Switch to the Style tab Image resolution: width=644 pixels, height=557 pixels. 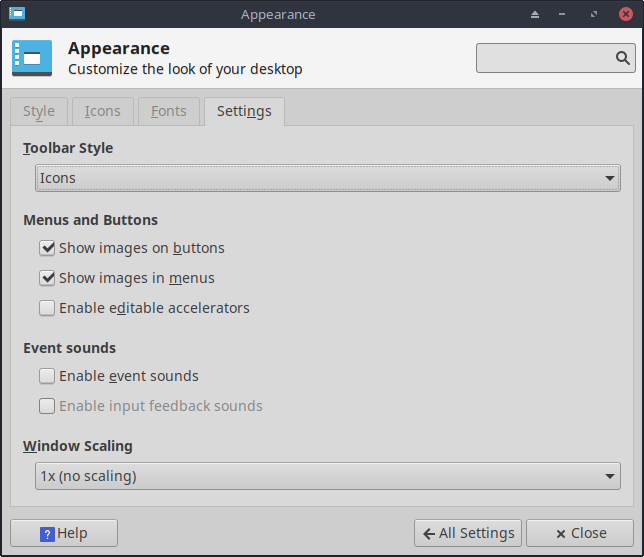39,111
